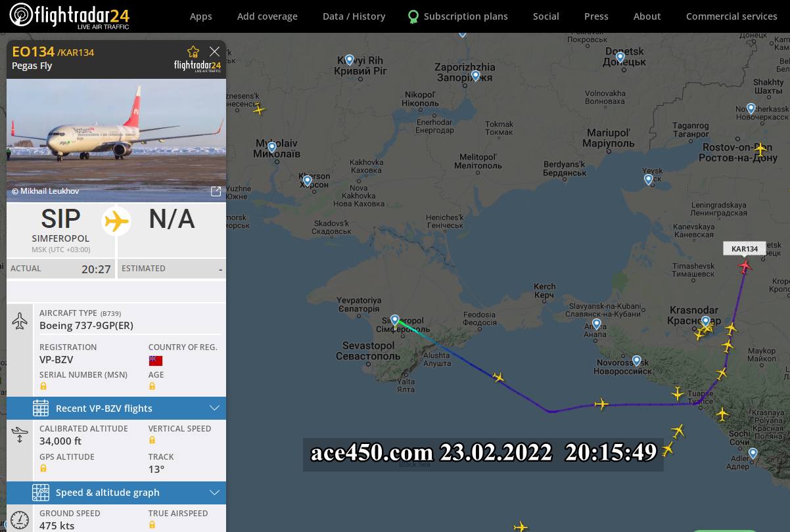This screenshot has height=532, width=790.
Task: Open the aircraft photo in external link
Action: pyautogui.click(x=216, y=191)
